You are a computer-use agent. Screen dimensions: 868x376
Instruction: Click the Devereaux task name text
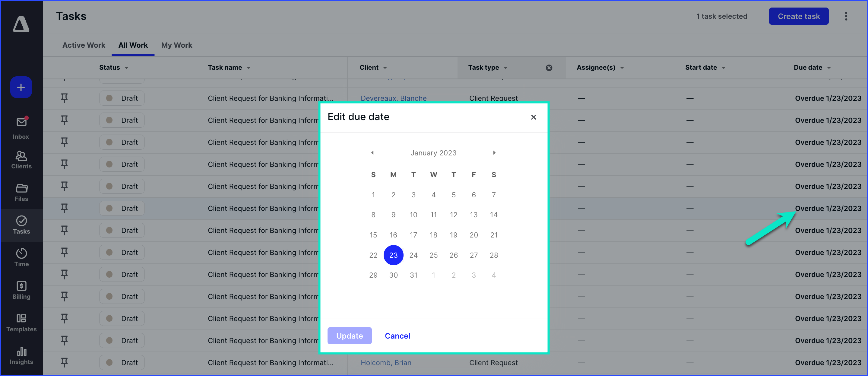click(271, 98)
